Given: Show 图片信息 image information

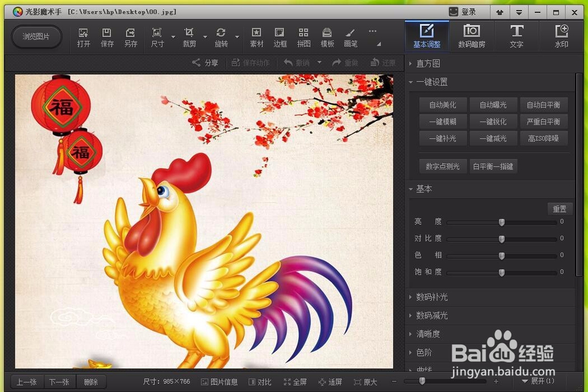Looking at the screenshot, I should [x=219, y=381].
